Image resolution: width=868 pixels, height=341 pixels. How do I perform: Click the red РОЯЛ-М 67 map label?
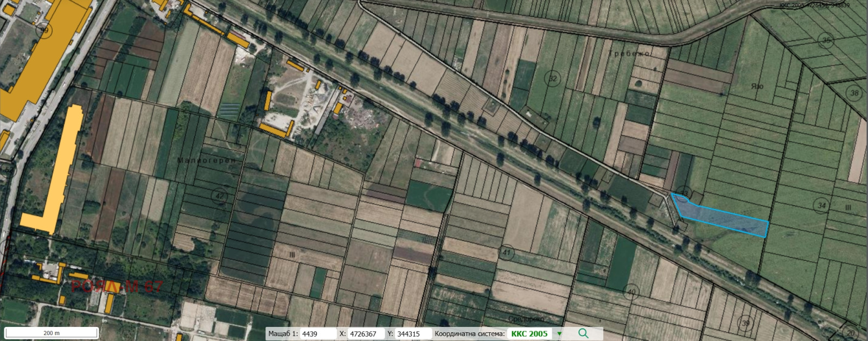[x=116, y=286]
